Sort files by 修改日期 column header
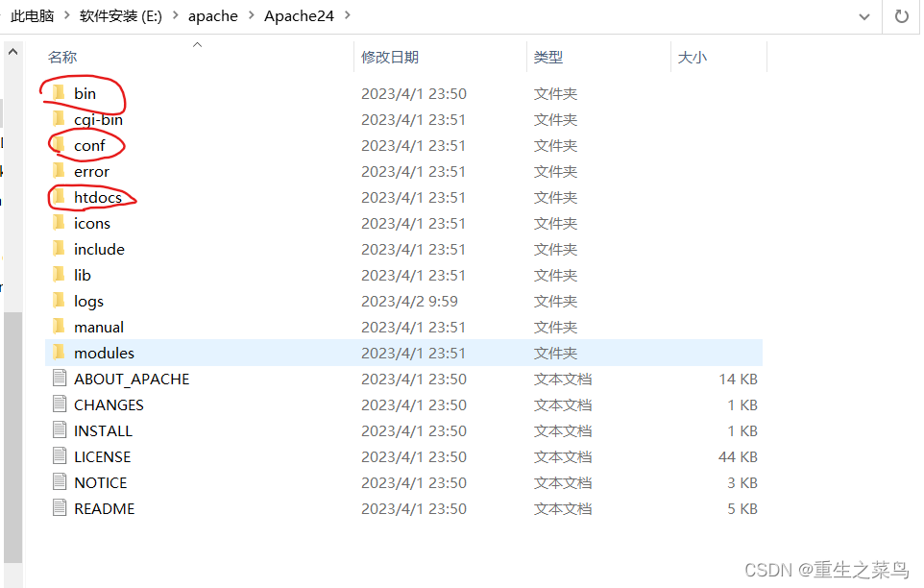The image size is (924, 588). [x=393, y=57]
